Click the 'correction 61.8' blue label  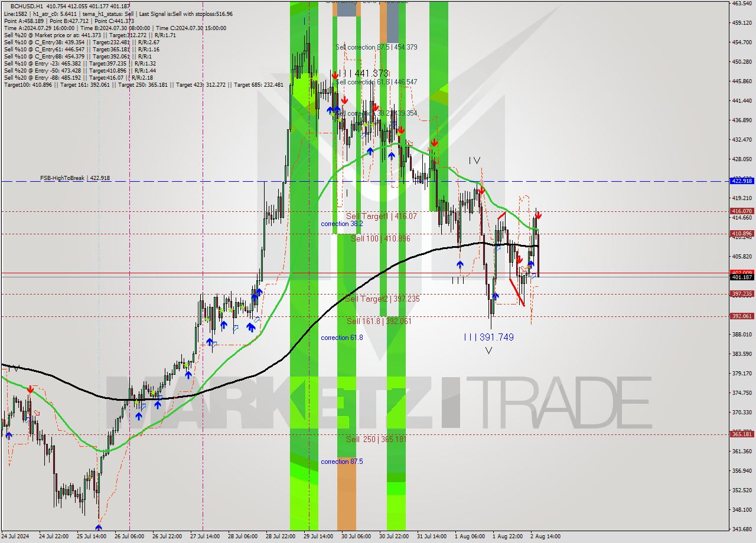click(x=342, y=338)
